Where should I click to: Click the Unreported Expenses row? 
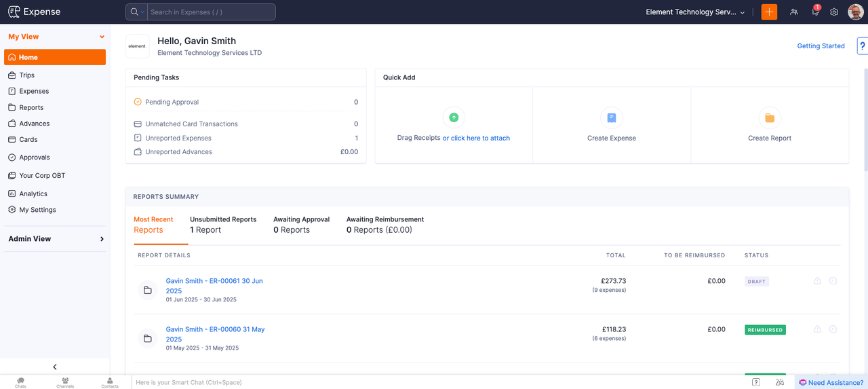(246, 138)
